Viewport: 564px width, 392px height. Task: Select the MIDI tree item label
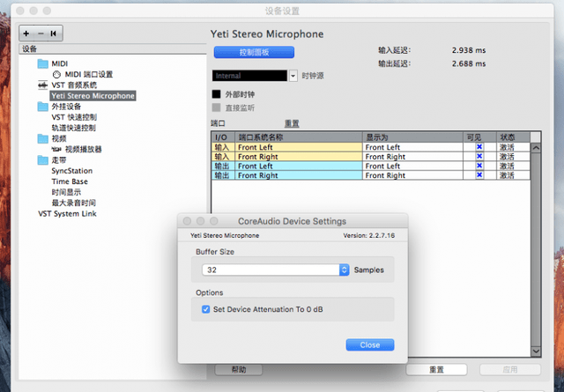(60, 63)
